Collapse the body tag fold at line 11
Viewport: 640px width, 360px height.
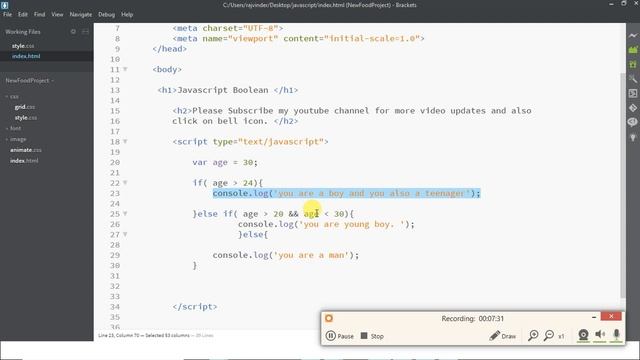125,69
